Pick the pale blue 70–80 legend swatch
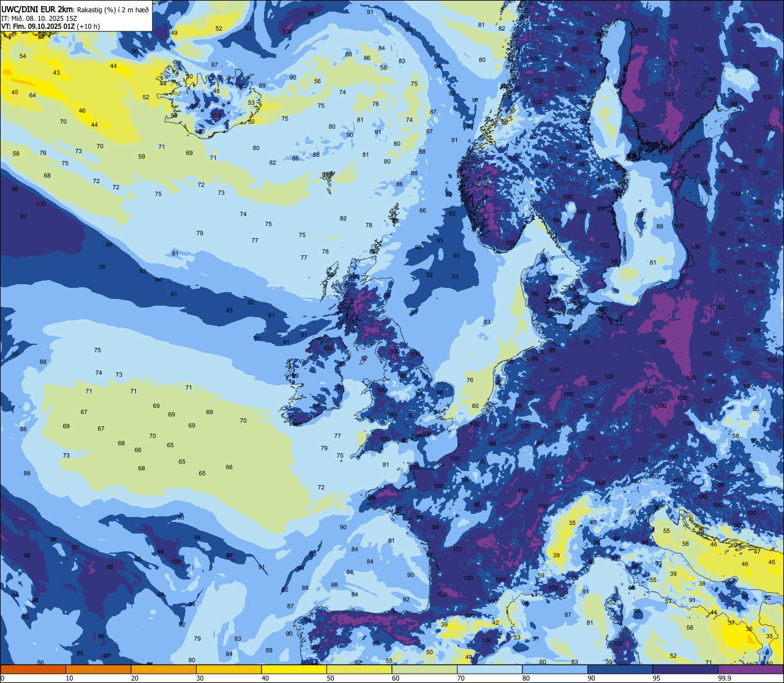The height and width of the screenshot is (683, 784). pos(489,669)
